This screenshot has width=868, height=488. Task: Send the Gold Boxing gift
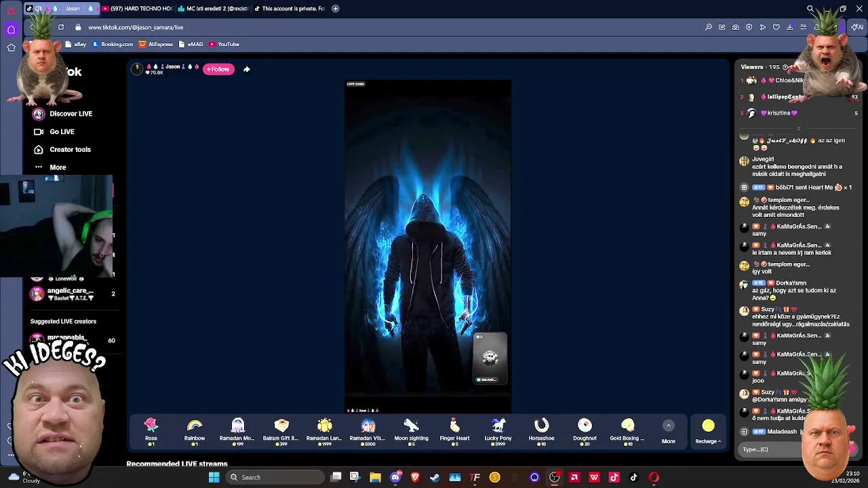click(627, 431)
